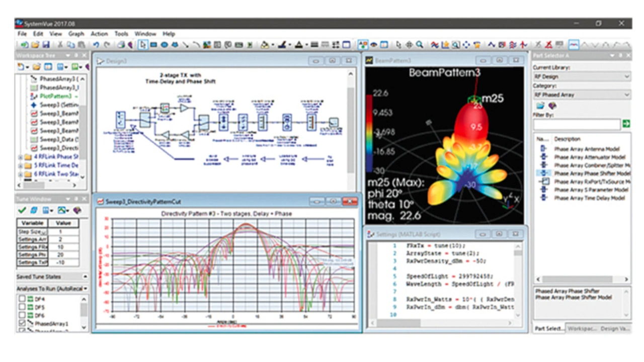Click the line color pen icon
644x362 pixels.
pyautogui.click(x=282, y=45)
